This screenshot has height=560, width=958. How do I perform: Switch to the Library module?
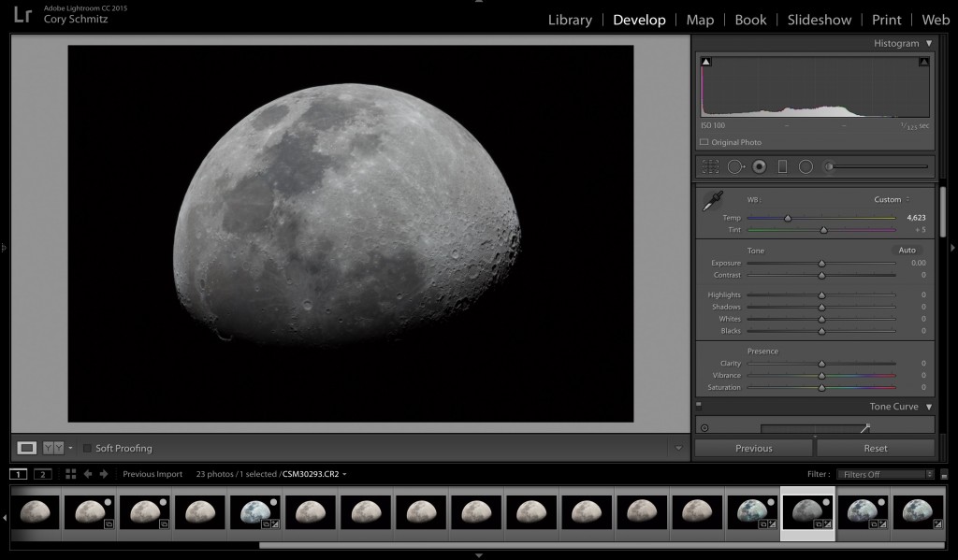570,20
